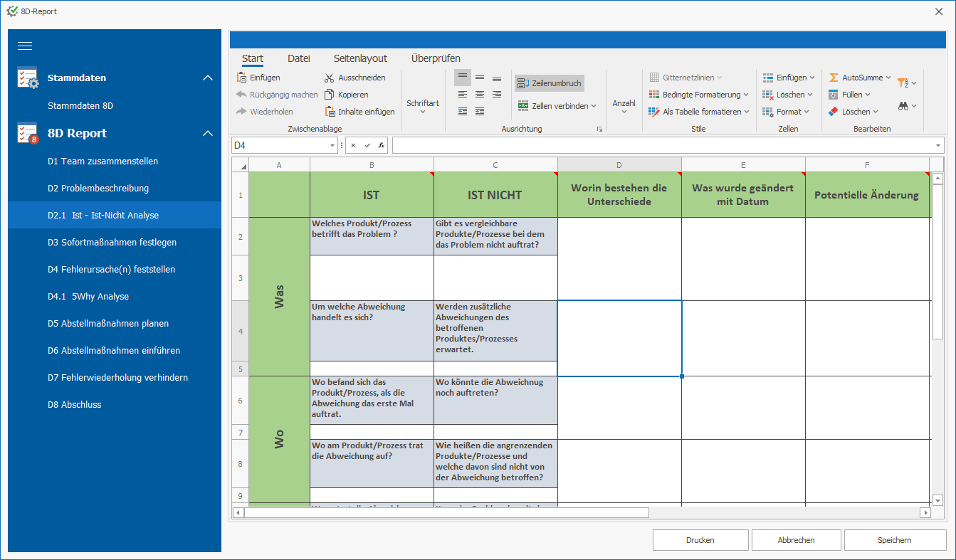Expand the AutoSumme dropdown
This screenshot has width=956, height=560.
coord(888,78)
